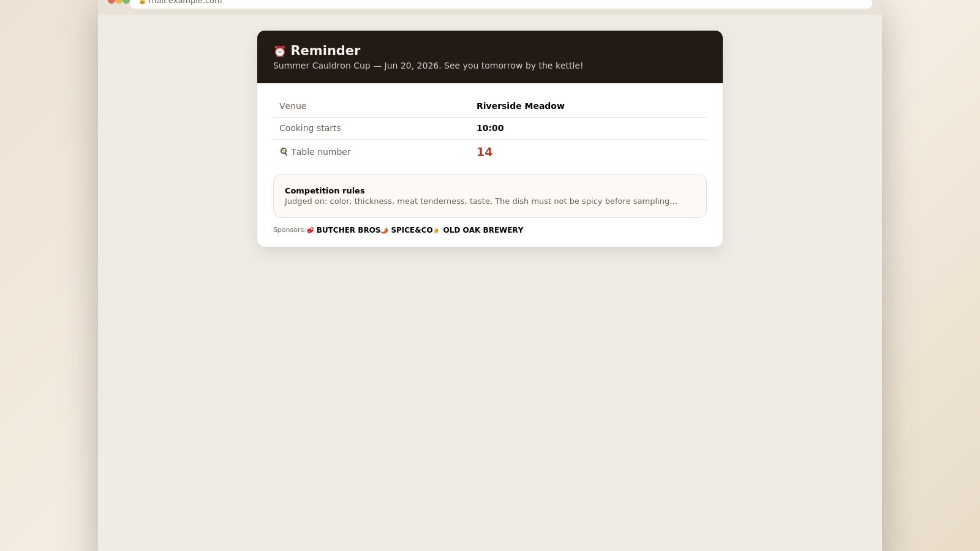The height and width of the screenshot is (551, 980).
Task: Click the 10:00 cooking start time
Action: (x=490, y=128)
